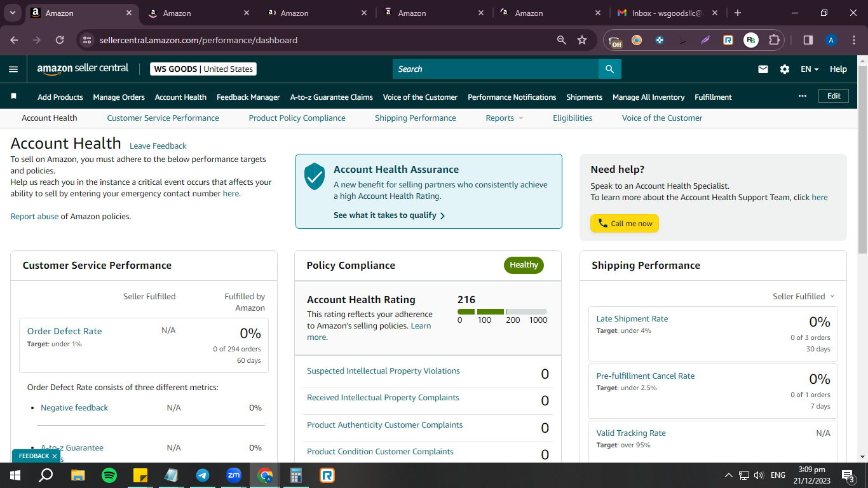
Task: Show hidden icons via system tray chevron
Action: (729, 475)
